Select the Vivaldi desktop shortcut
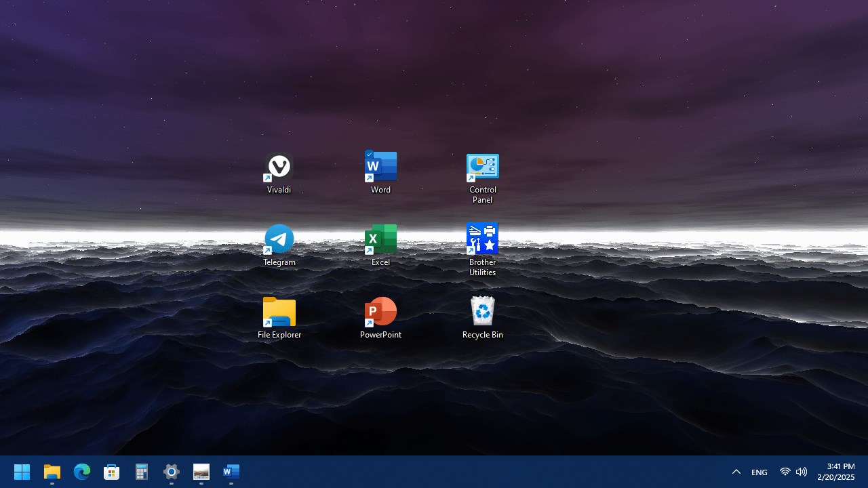 [x=279, y=173]
